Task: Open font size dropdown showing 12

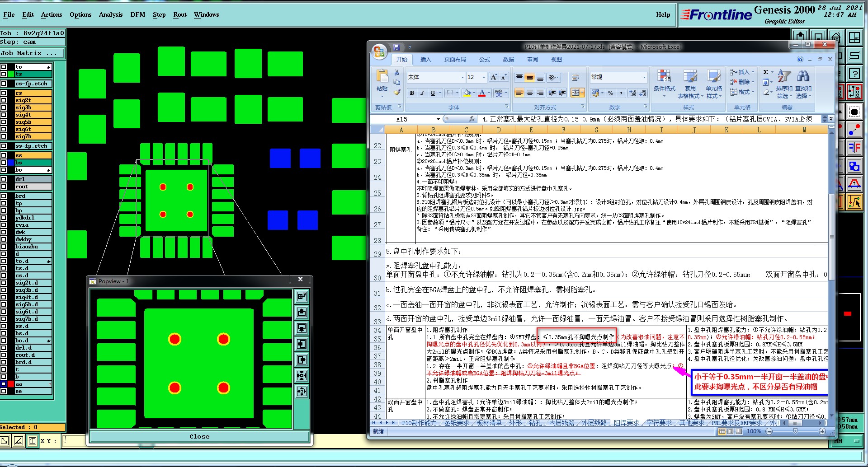Action: [x=484, y=77]
